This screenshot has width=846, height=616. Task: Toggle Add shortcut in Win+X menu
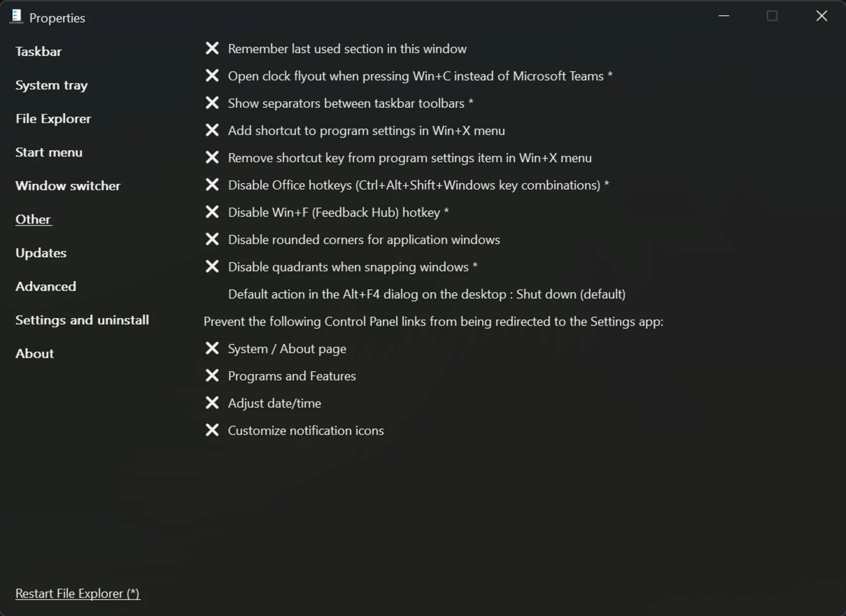point(354,130)
